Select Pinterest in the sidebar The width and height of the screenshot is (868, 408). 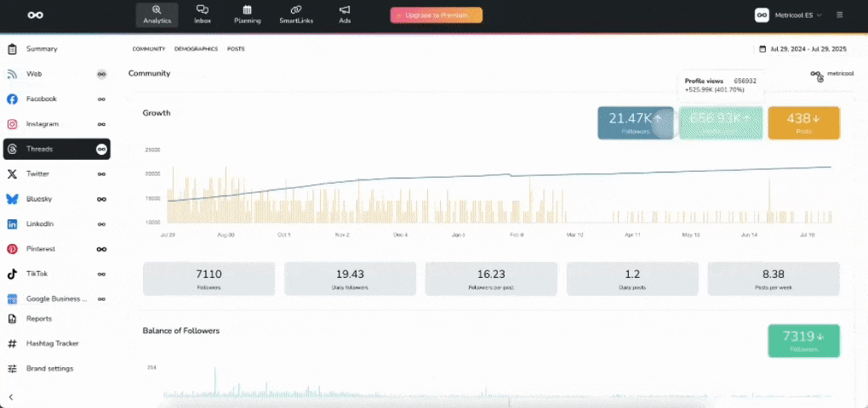click(41, 249)
